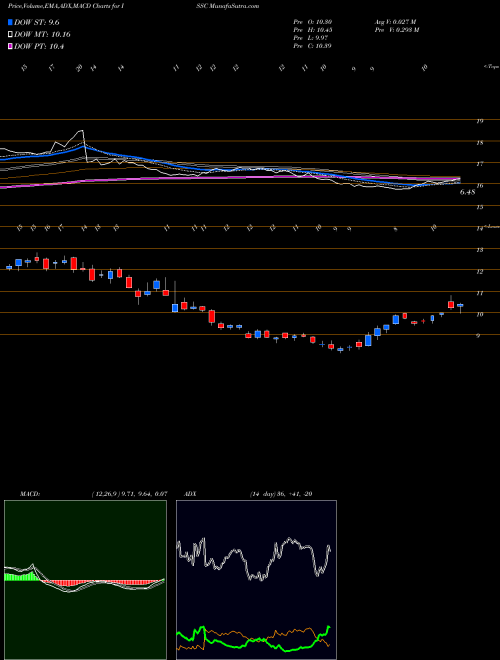Click the white DOW MT legend swatch

coord(10,35)
